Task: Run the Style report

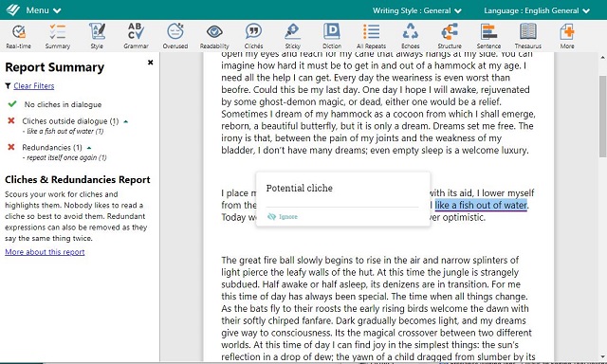Action: point(97,36)
